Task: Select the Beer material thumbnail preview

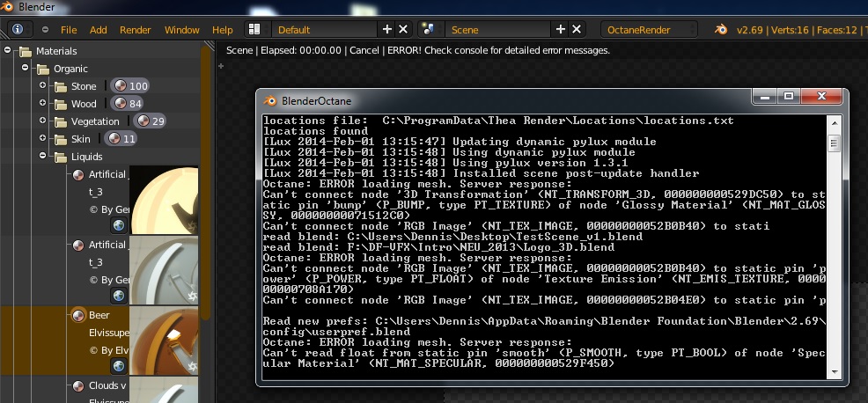Action: pyautogui.click(x=164, y=341)
